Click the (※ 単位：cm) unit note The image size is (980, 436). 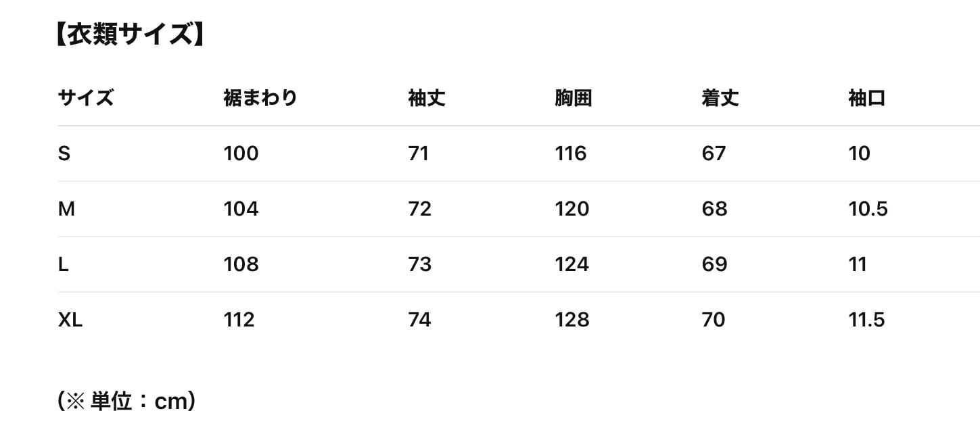point(127,402)
